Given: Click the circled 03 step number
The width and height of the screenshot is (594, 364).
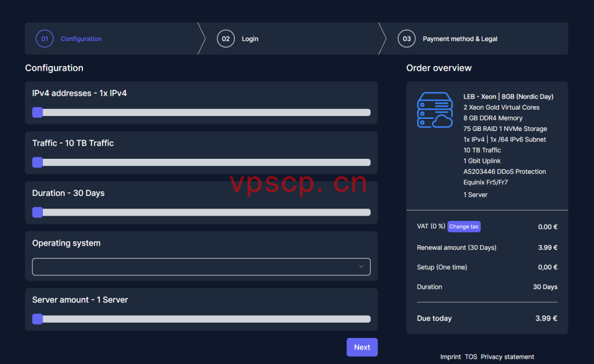Looking at the screenshot, I should click(x=407, y=39).
